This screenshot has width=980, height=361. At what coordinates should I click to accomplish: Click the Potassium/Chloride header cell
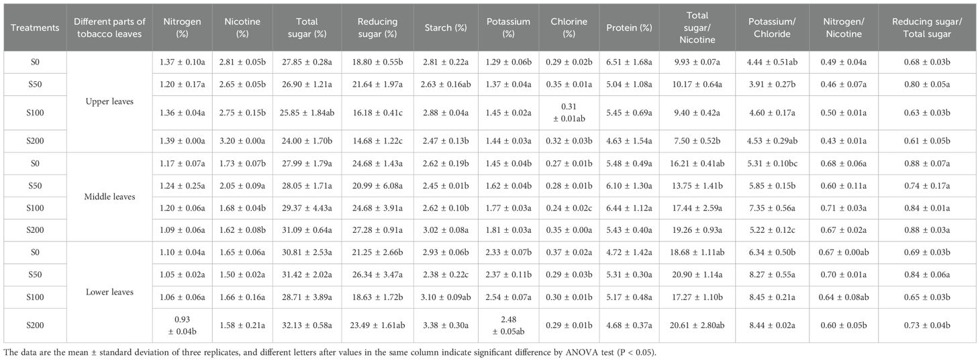775,28
